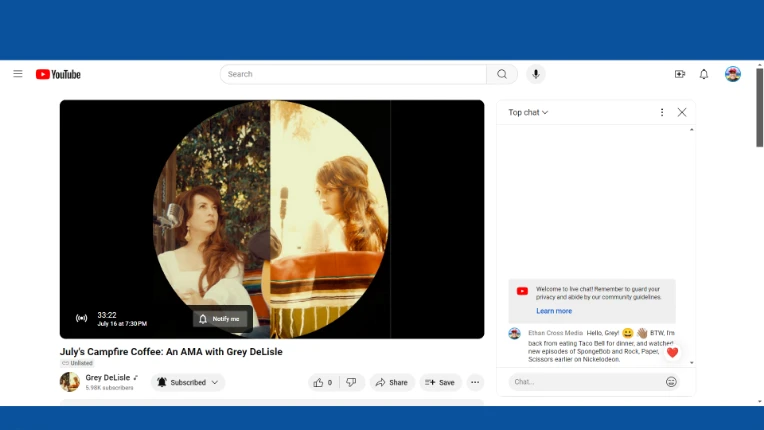Open the hamburger guide menu

[17, 74]
